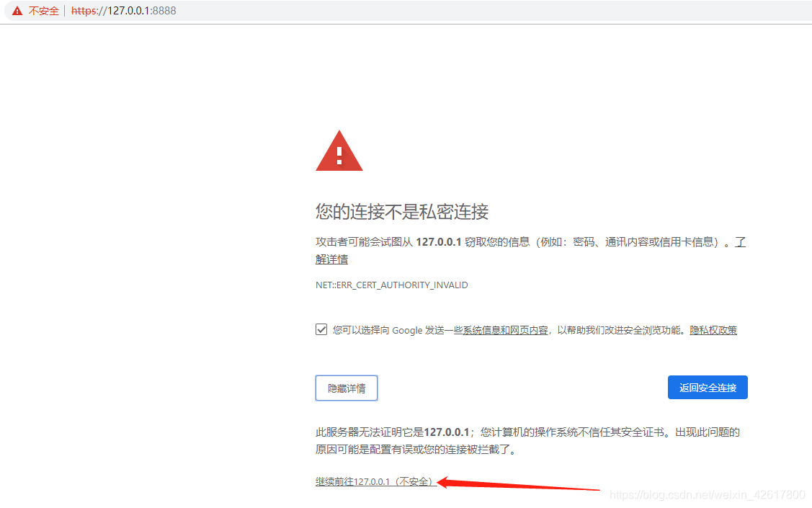Screen dimensions: 812x508
Task: Click the 隐藏详情 button
Action: tap(347, 388)
